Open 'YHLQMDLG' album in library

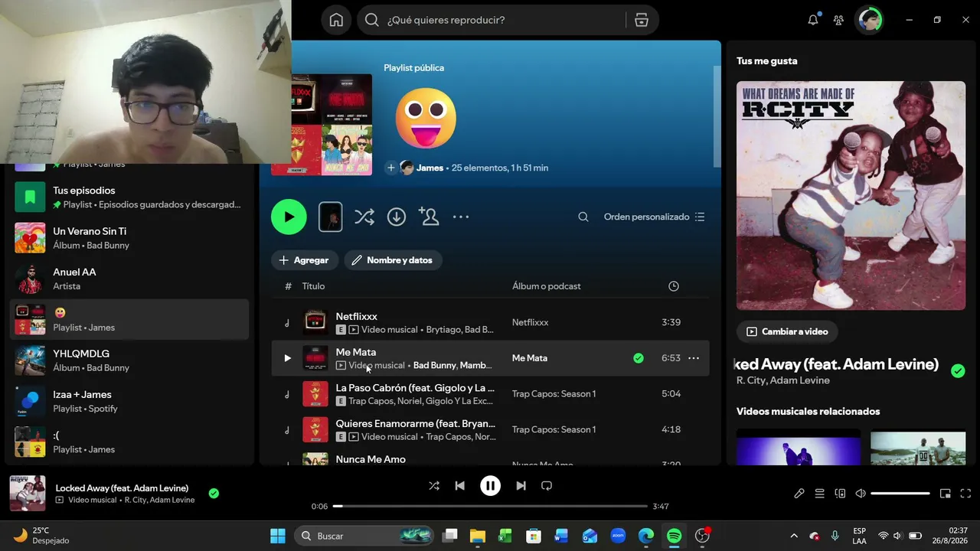click(x=127, y=360)
